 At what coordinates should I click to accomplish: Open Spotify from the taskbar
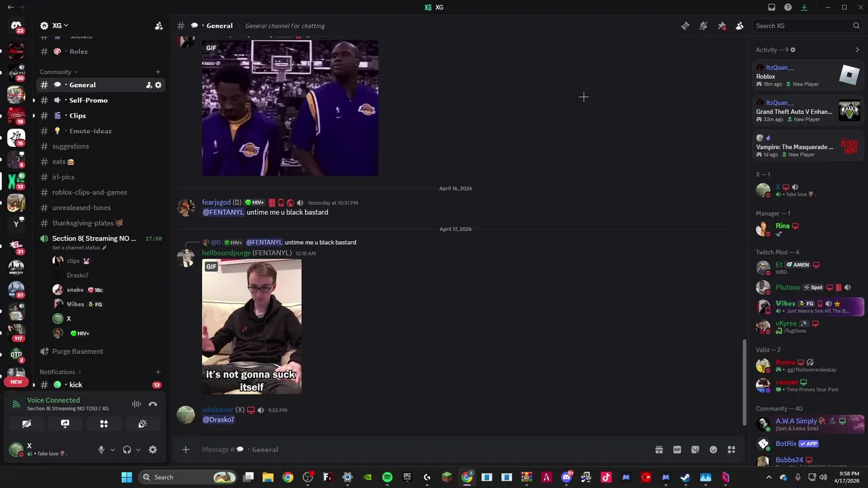pos(387,477)
